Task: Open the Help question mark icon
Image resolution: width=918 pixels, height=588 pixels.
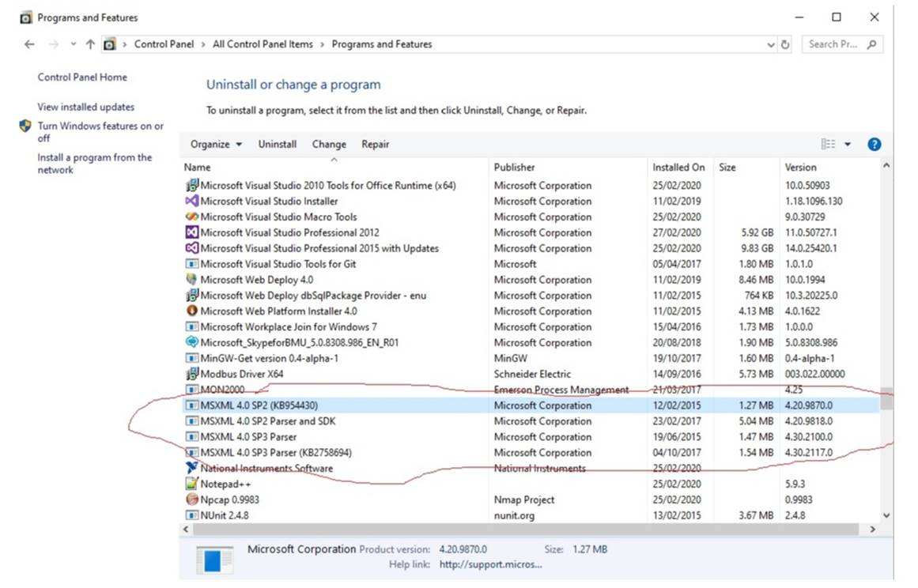Action: (x=874, y=145)
